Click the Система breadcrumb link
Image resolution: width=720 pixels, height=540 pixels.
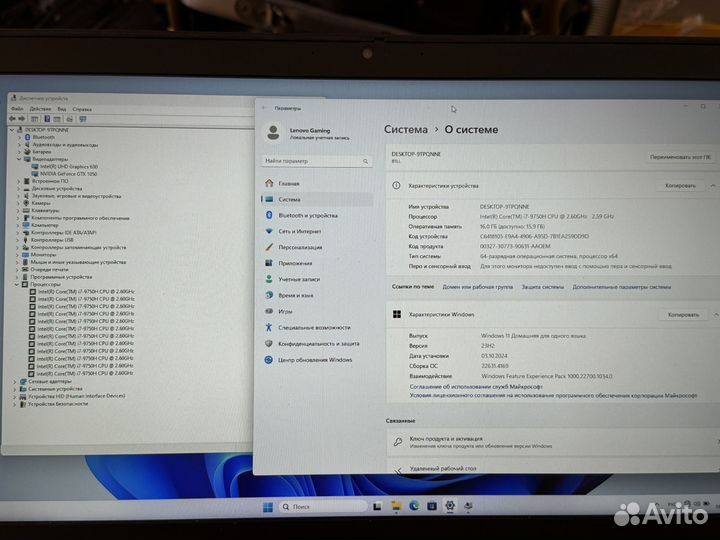click(x=406, y=129)
